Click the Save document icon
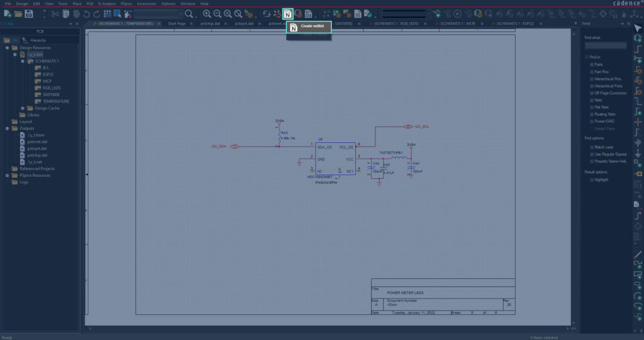Image resolution: width=644 pixels, height=340 pixels. [29, 13]
